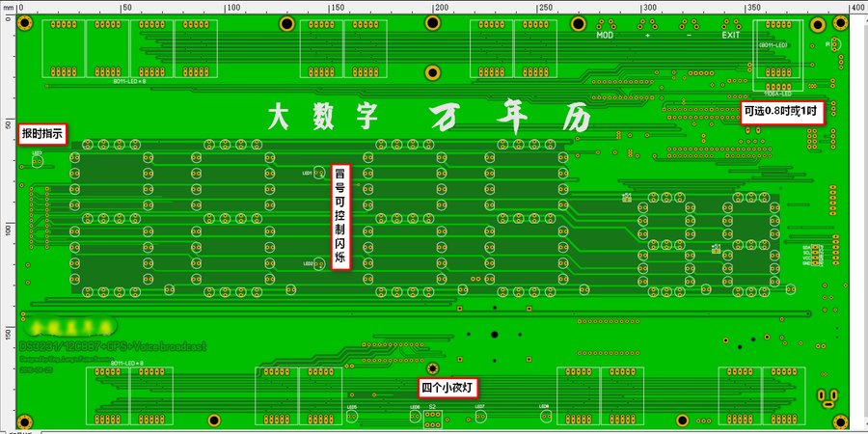Click the 可选0.8吋或1吋 annotation box
868x434 pixels.
tap(782, 111)
